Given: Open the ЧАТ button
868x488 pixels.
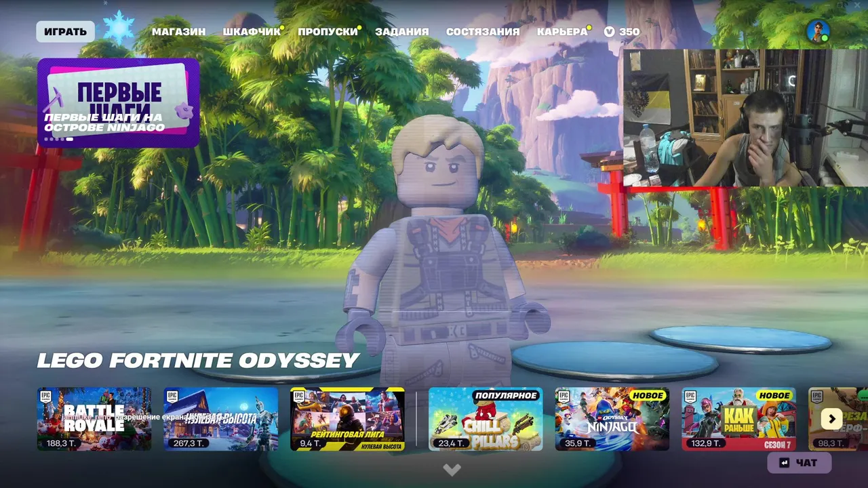Looking at the screenshot, I should click(x=800, y=463).
